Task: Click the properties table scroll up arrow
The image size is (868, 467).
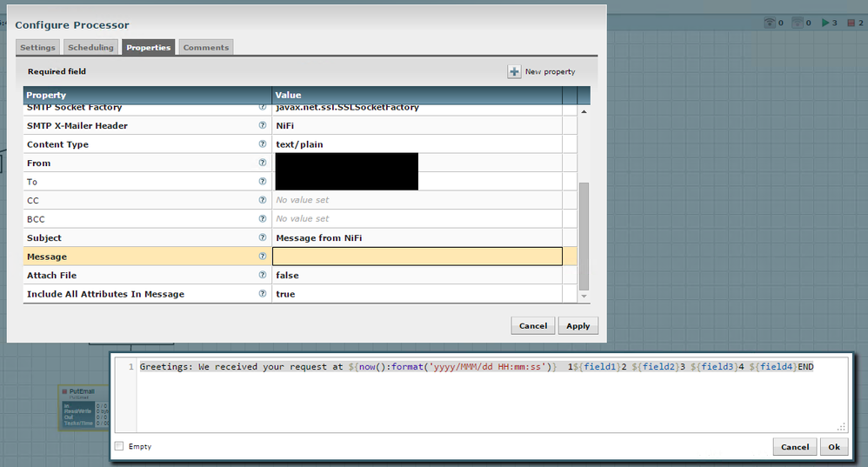Action: click(584, 112)
